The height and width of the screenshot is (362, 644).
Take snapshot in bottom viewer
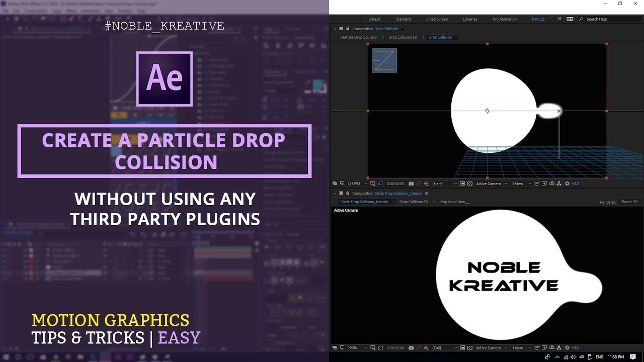coord(411,348)
